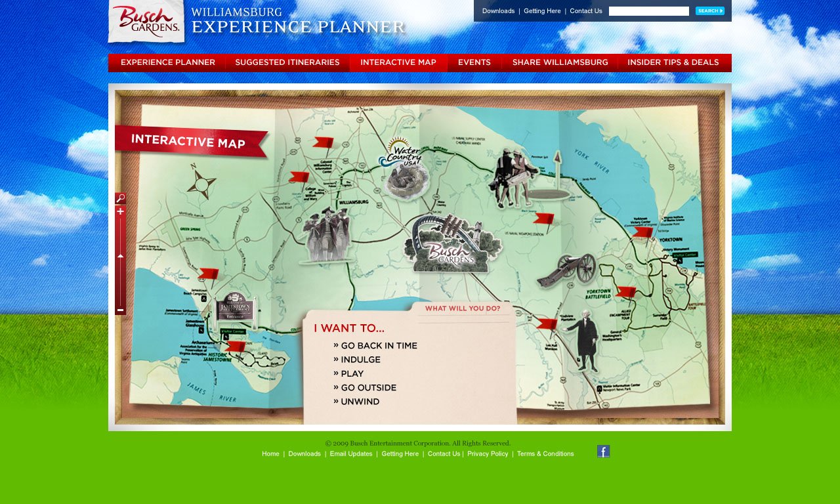
Task: Focus the header search text field
Action: tap(649, 11)
